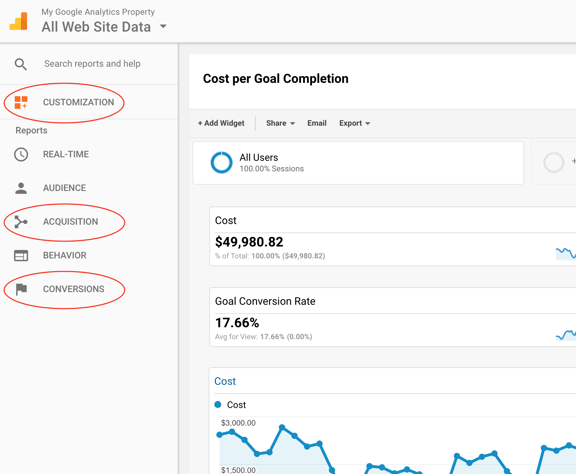The image size is (576, 474).
Task: Click the Cost per Goal Completion heading
Action: coord(276,79)
